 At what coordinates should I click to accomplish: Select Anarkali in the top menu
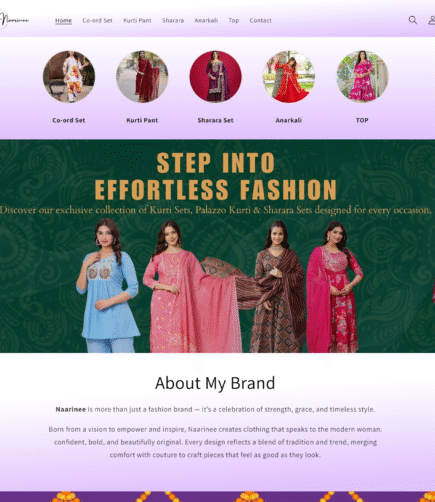click(x=206, y=20)
